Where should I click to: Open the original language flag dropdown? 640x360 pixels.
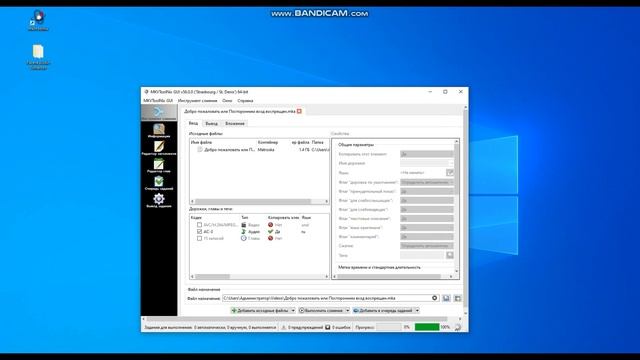[x=427, y=227]
